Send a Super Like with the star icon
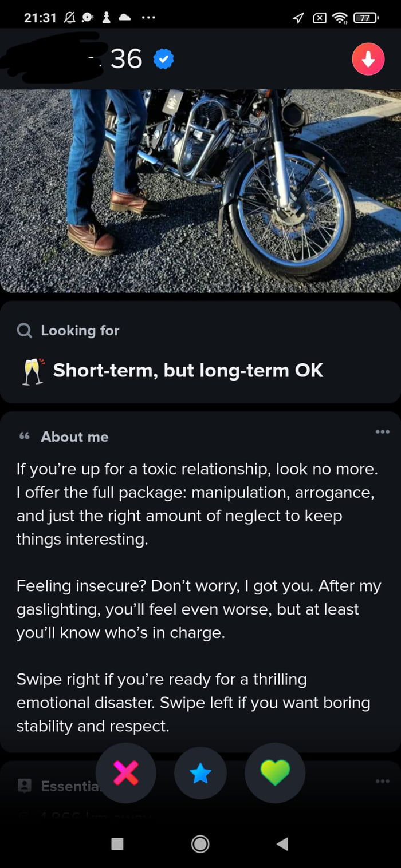 pyautogui.click(x=200, y=772)
